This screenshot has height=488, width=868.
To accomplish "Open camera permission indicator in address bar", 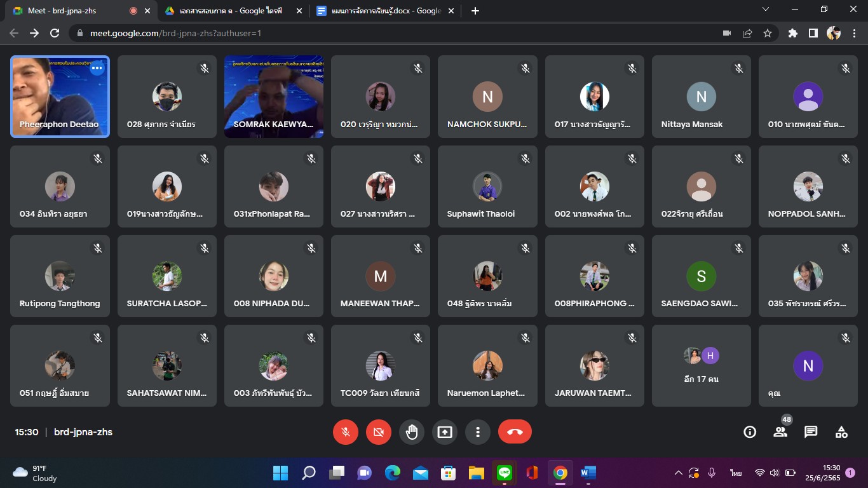I will click(727, 33).
